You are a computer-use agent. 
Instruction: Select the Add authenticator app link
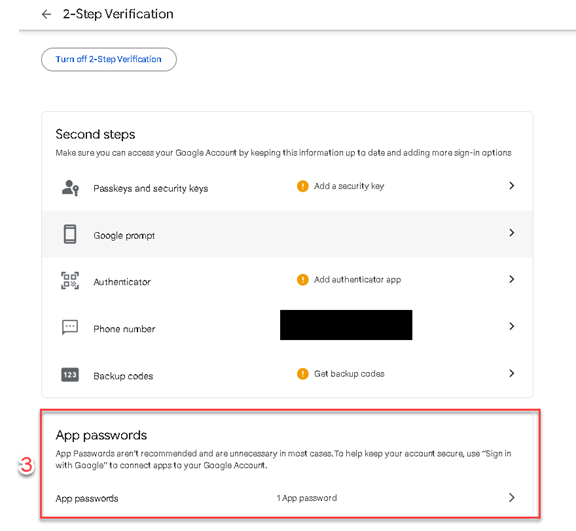[x=357, y=280]
